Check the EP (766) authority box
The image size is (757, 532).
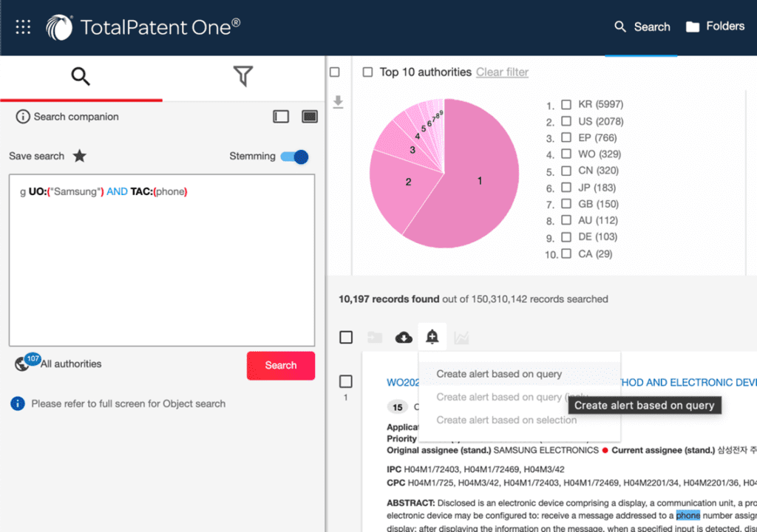tap(566, 137)
